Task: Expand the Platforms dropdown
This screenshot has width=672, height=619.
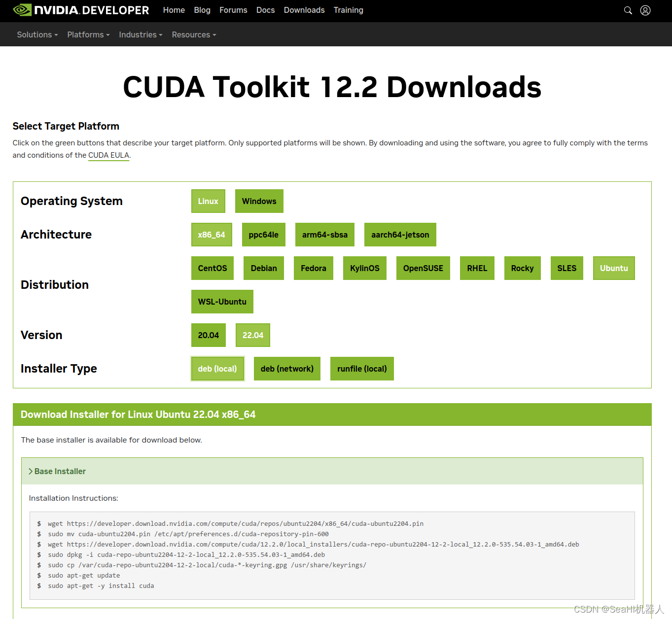Action: coord(88,34)
